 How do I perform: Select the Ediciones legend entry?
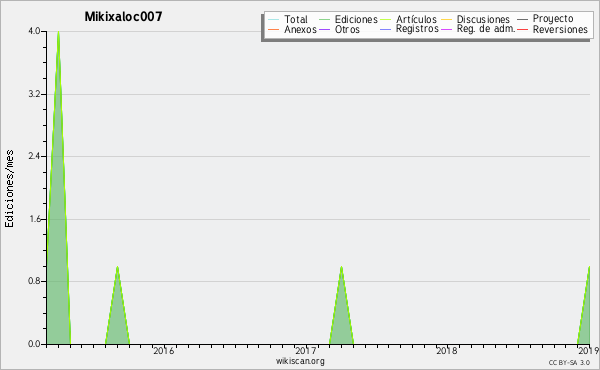[x=356, y=19]
